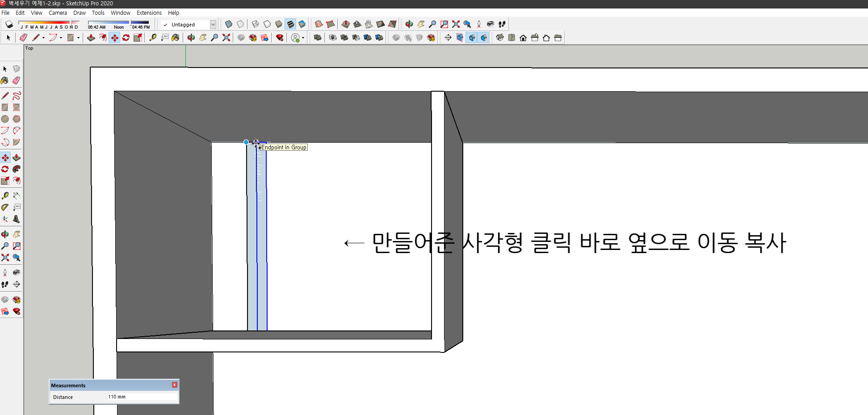Pick the Tape Measure tool

pyautogui.click(x=5, y=195)
